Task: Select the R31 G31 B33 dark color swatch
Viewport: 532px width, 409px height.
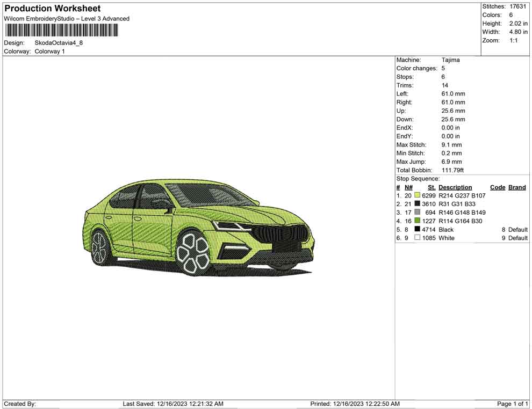Action: point(417,204)
